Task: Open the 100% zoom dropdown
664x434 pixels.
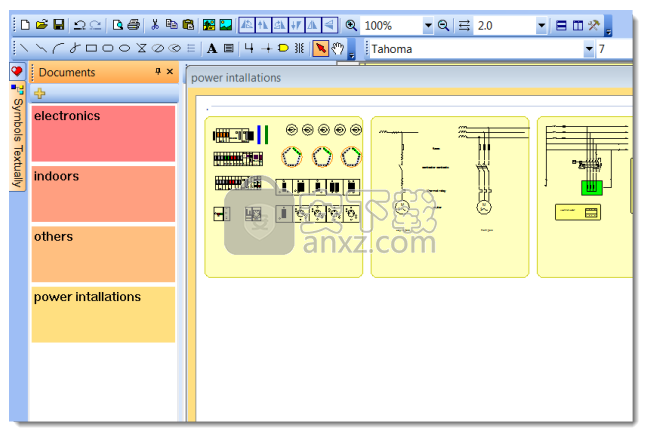Action: tap(428, 25)
